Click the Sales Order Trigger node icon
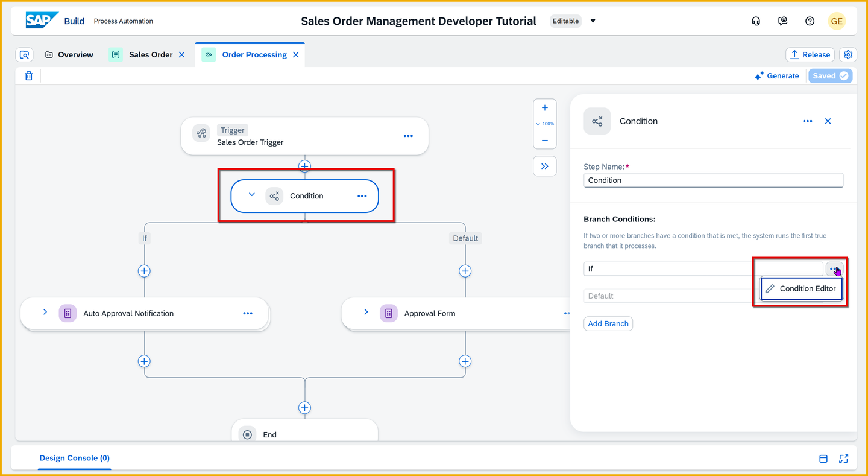Image resolution: width=868 pixels, height=476 pixels. pyautogui.click(x=201, y=133)
